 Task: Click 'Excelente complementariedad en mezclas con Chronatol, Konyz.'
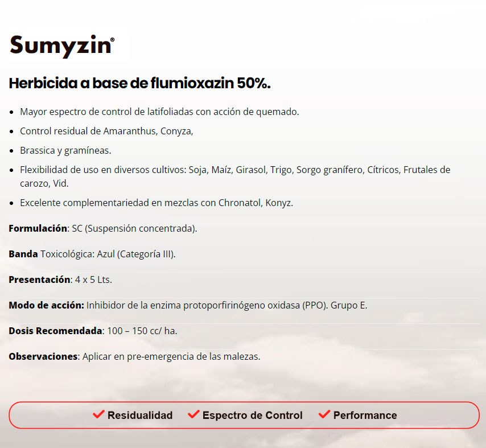[x=156, y=203]
